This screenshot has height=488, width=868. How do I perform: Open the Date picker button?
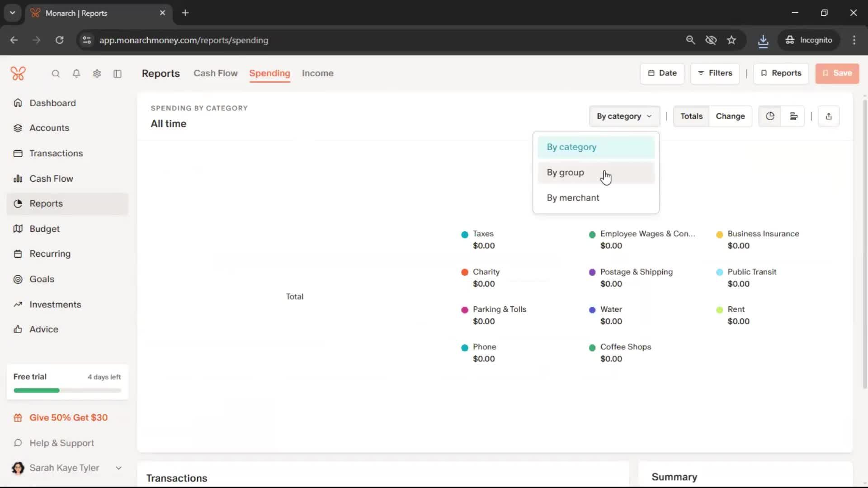click(662, 73)
